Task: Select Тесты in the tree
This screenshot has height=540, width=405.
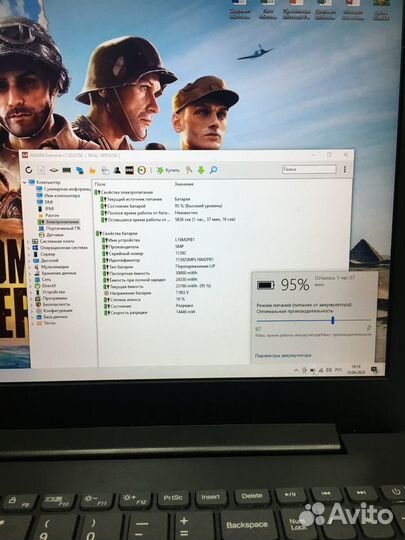Action: 46,323
